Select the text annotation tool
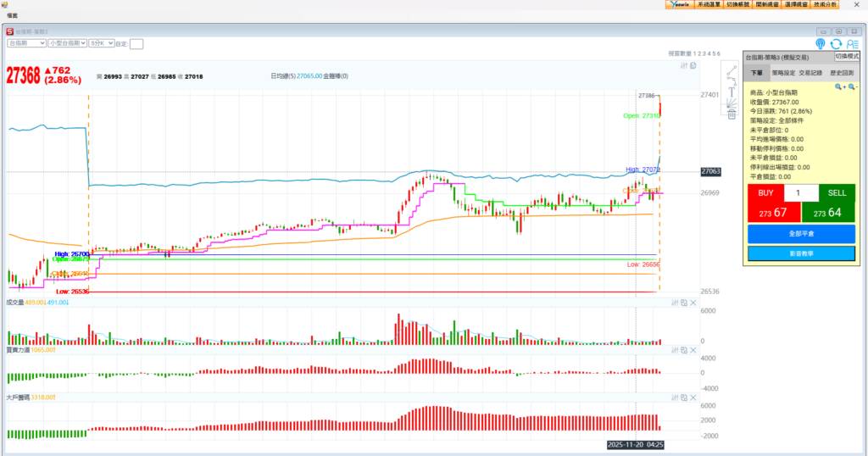868x456 pixels. click(731, 92)
